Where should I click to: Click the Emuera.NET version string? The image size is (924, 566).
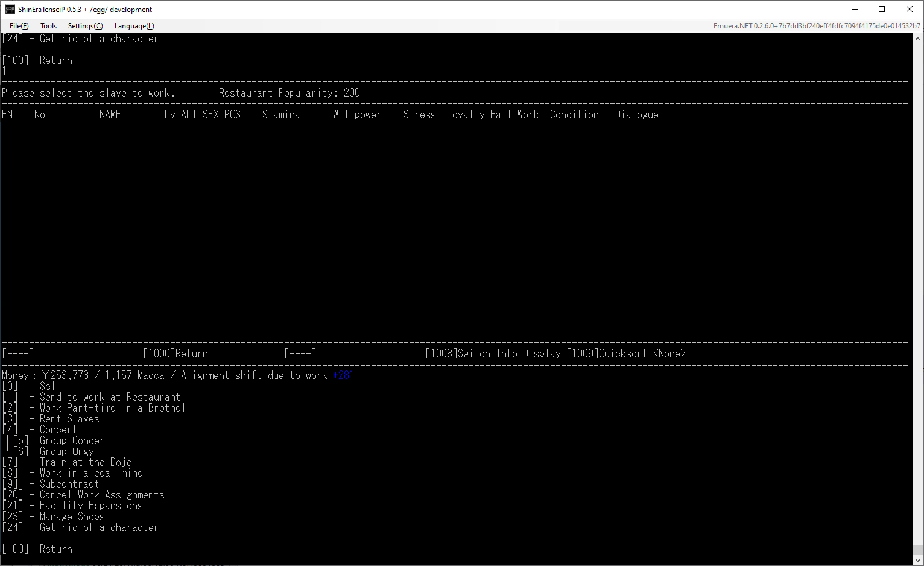pyautogui.click(x=817, y=26)
